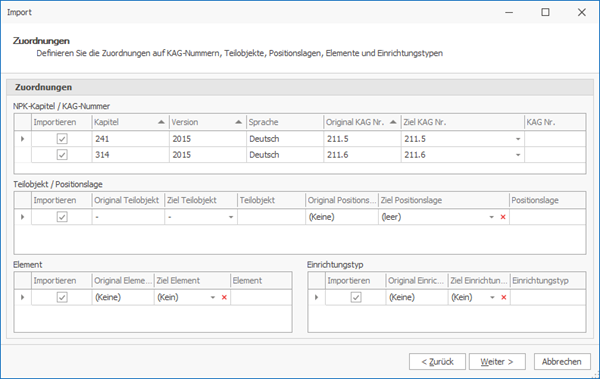Clear Ziel Element with red X

click(224, 297)
